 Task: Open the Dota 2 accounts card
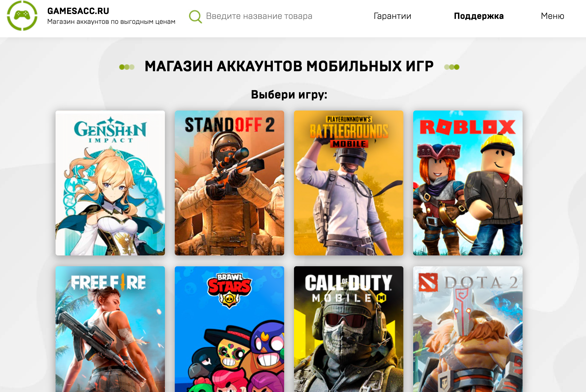click(x=468, y=329)
